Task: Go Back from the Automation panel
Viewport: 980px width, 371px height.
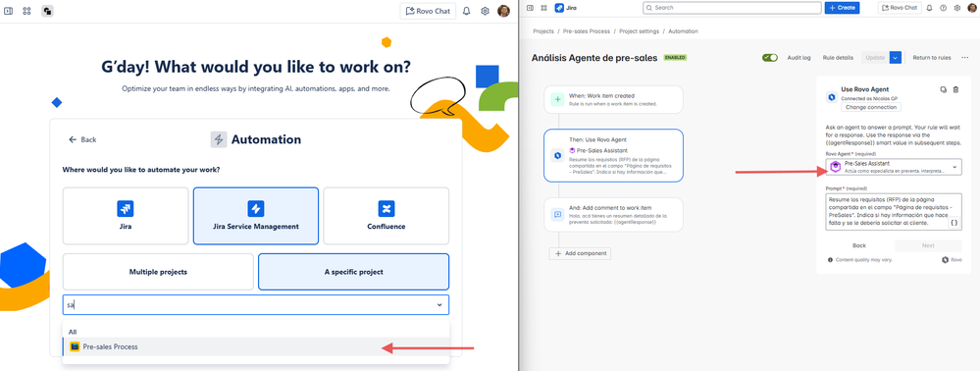Action: [82, 139]
